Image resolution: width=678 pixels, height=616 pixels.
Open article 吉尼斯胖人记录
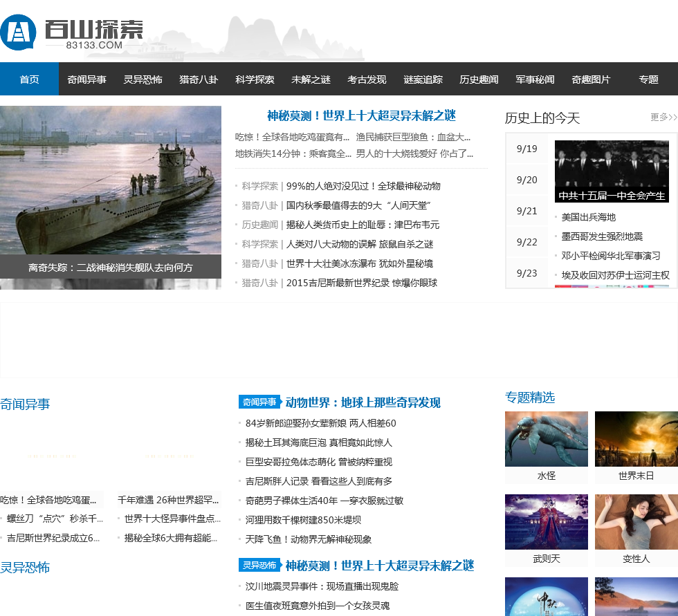pyautogui.click(x=319, y=481)
